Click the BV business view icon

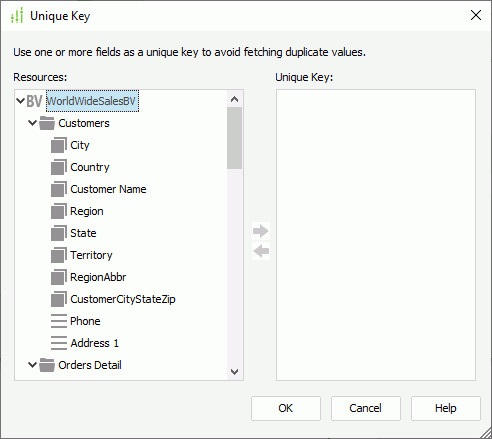(x=34, y=101)
